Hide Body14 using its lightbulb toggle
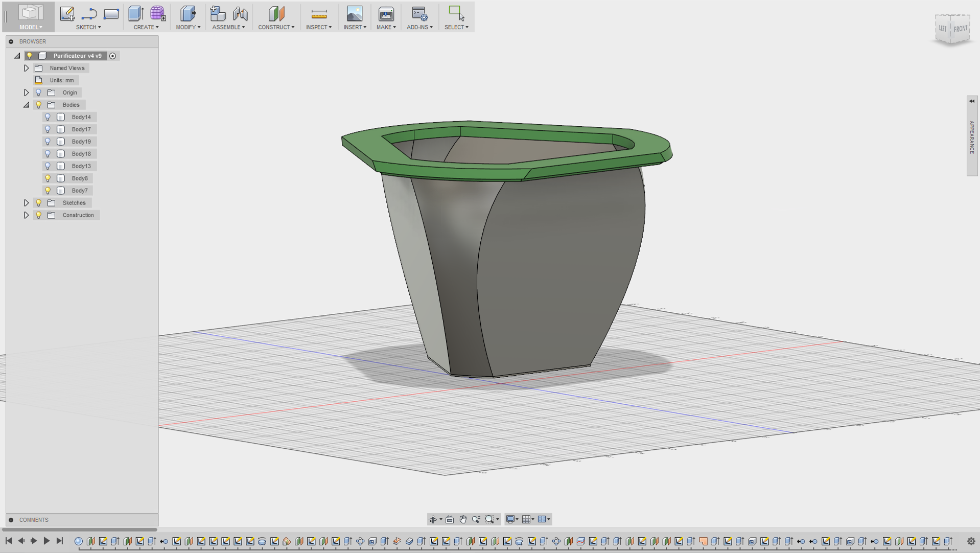 coord(48,117)
